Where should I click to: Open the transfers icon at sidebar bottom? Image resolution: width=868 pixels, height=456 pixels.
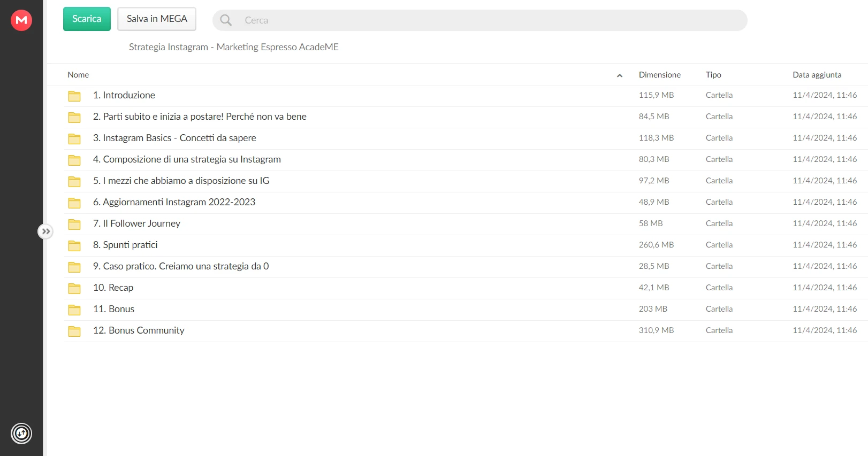pos(21,434)
